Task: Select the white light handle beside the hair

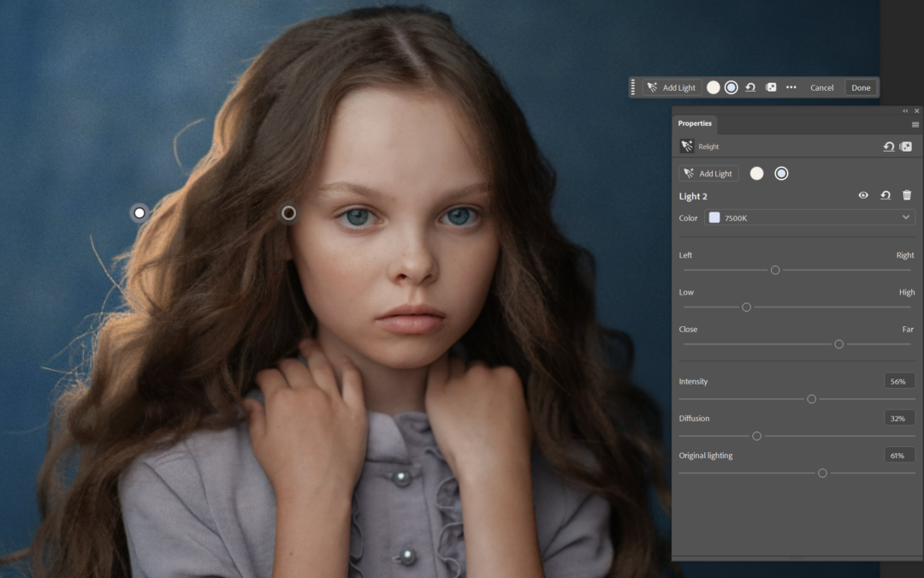Action: tap(139, 213)
